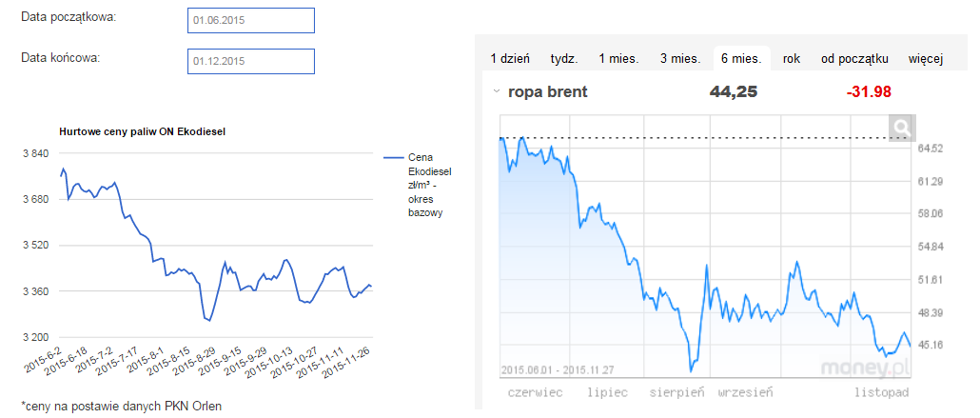Click the 44,25 price value
Viewport: 980px width, 418px height.
tap(734, 92)
